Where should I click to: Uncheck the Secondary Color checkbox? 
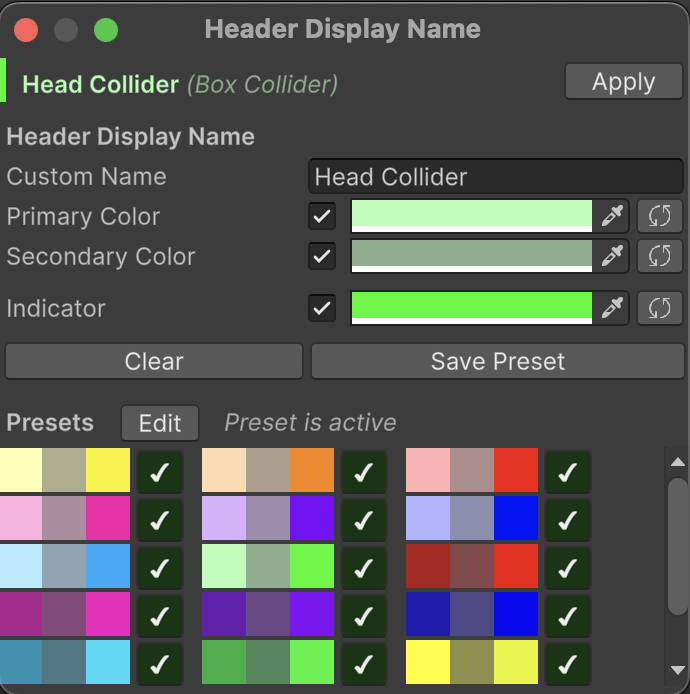[x=322, y=256]
